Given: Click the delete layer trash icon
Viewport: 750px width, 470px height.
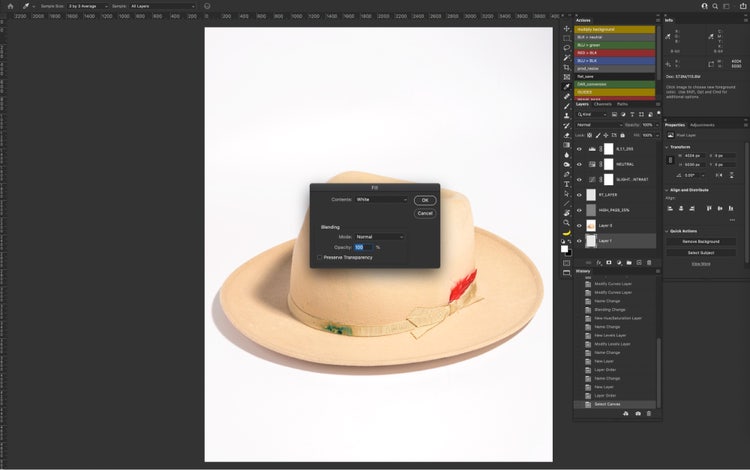Looking at the screenshot, I should click(x=651, y=262).
